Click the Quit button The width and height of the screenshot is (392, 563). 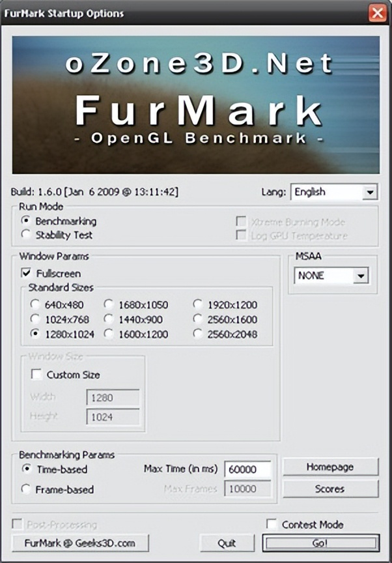[227, 543]
